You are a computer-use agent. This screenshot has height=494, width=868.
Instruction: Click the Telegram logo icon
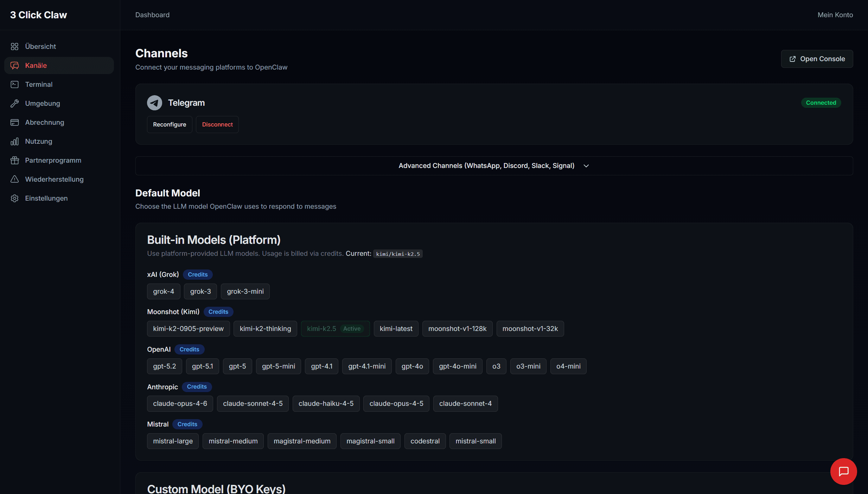[x=154, y=103]
